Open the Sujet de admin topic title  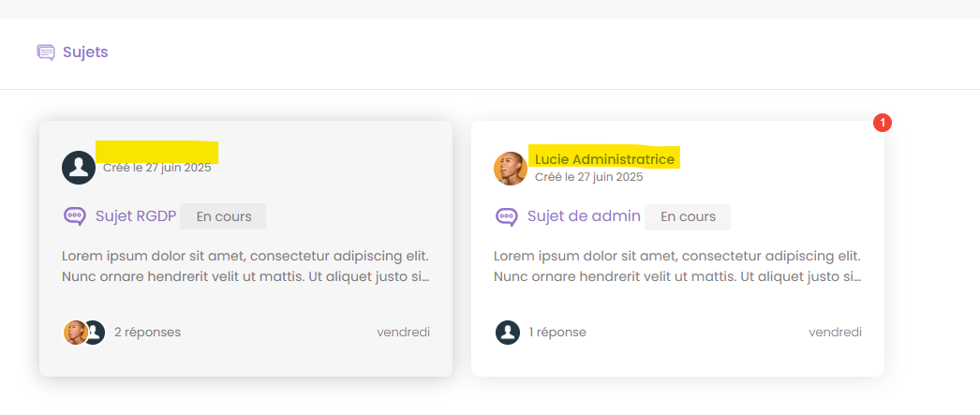584,216
